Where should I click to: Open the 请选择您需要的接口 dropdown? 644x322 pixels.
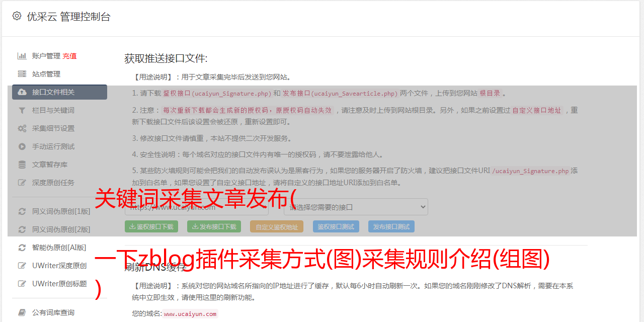[356, 207]
